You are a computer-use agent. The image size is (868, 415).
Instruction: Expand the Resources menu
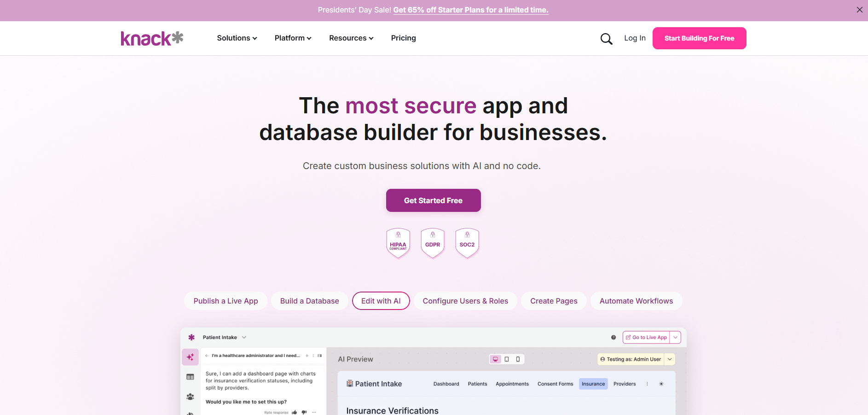[x=351, y=38]
